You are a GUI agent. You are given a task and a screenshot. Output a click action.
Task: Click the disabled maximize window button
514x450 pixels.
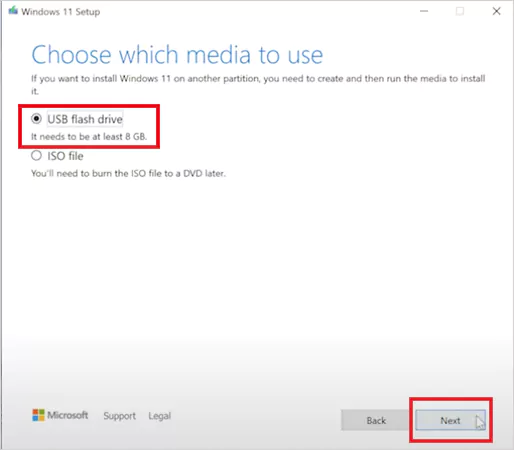[x=460, y=11]
